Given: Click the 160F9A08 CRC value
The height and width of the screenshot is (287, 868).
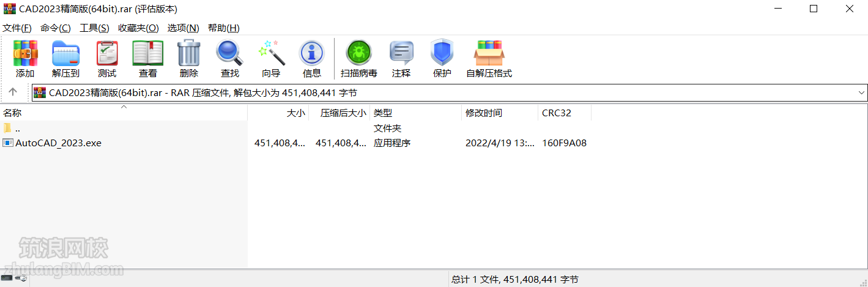Looking at the screenshot, I should click(564, 143).
